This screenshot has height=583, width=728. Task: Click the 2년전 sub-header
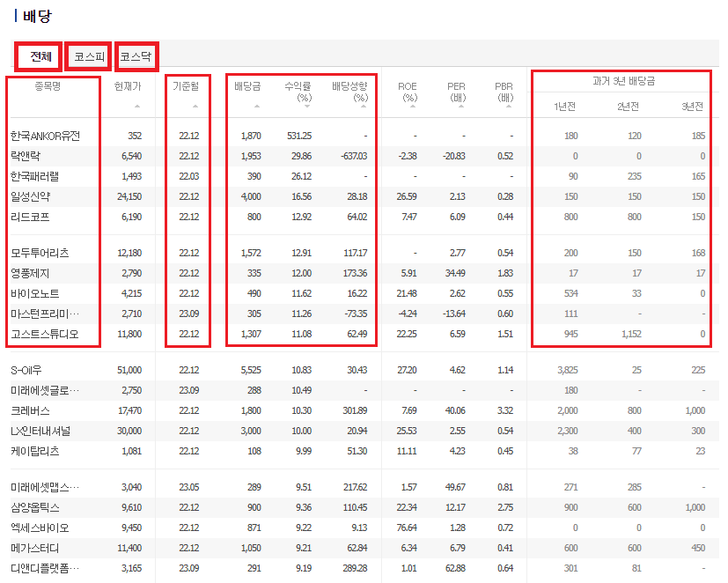(628, 107)
